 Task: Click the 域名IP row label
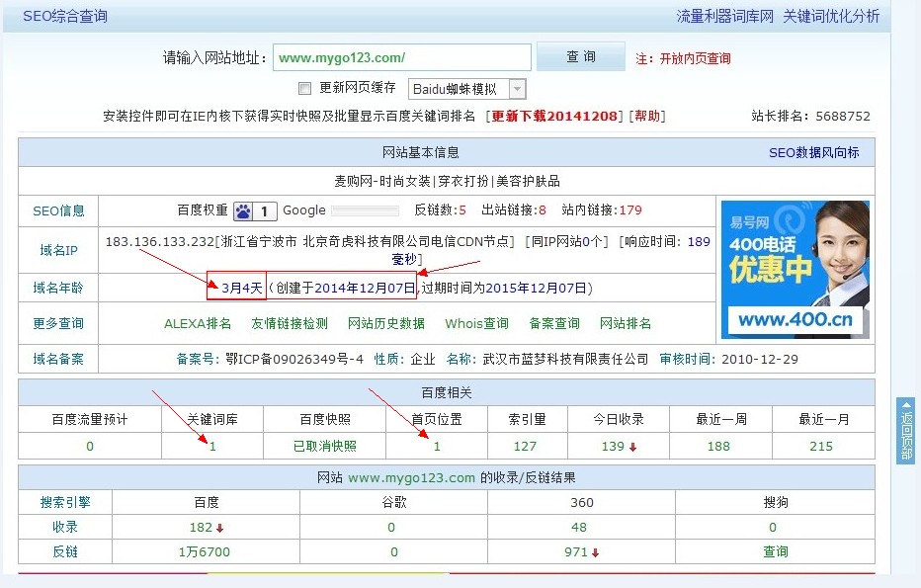pos(58,250)
